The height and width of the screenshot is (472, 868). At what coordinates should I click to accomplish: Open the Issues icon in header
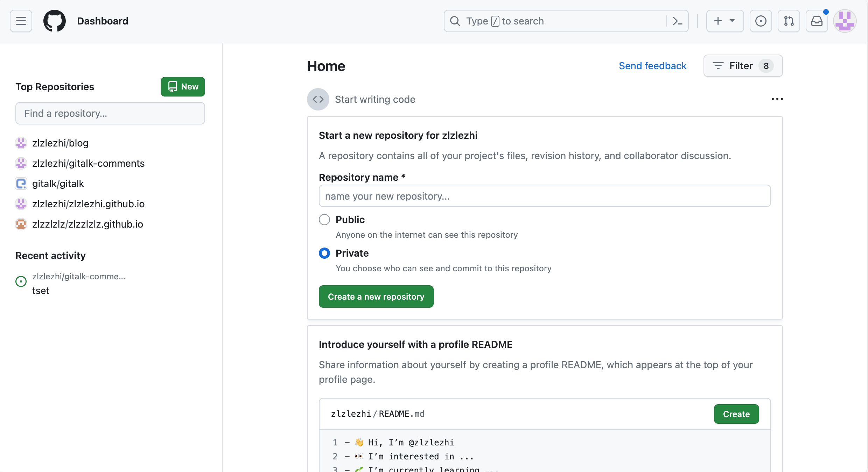point(761,21)
